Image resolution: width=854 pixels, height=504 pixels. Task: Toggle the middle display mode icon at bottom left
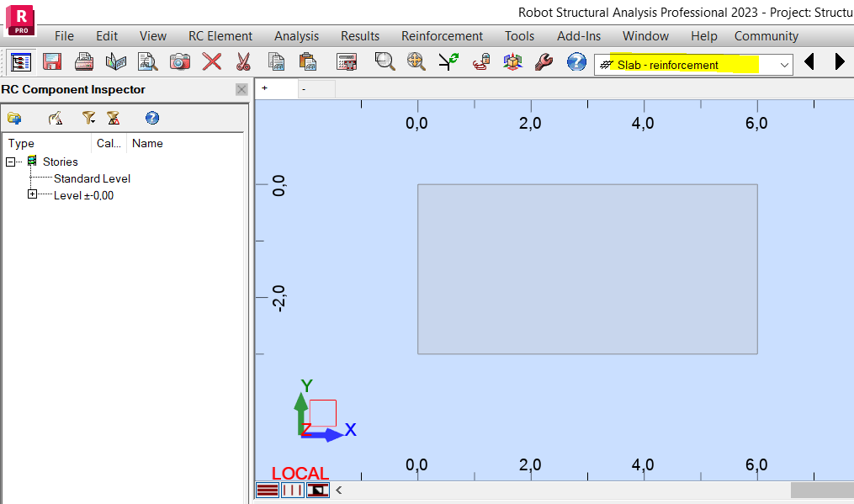point(292,490)
